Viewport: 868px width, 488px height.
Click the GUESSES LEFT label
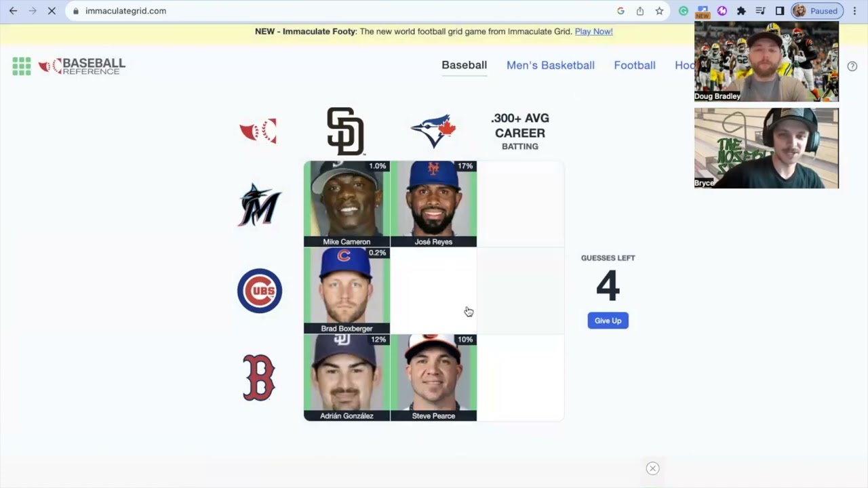click(x=608, y=258)
